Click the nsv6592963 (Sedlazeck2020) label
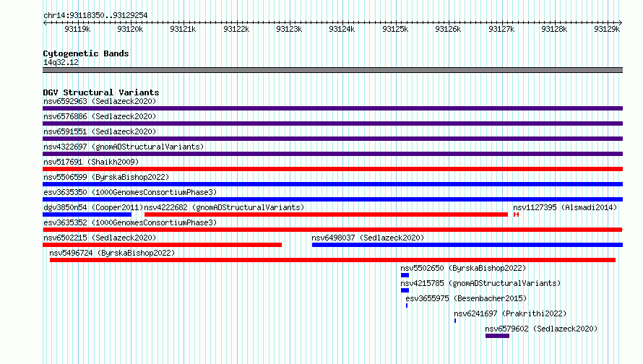 point(100,101)
